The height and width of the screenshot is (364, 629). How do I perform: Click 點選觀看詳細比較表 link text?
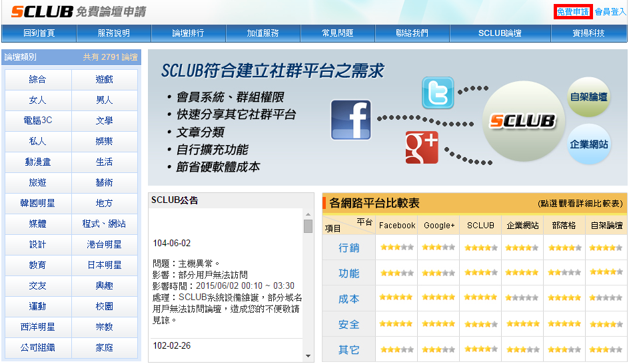[x=580, y=204]
